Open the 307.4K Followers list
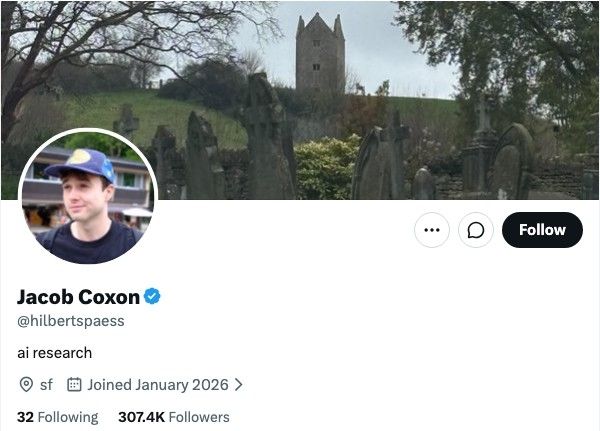 pos(174,417)
